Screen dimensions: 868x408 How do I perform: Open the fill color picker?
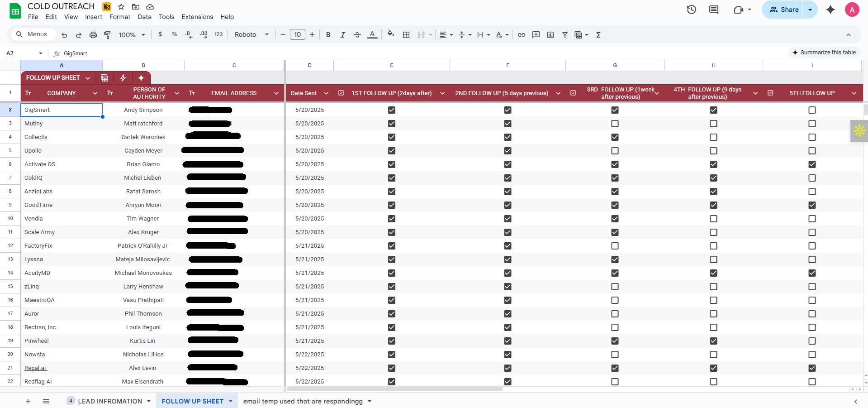tap(391, 34)
